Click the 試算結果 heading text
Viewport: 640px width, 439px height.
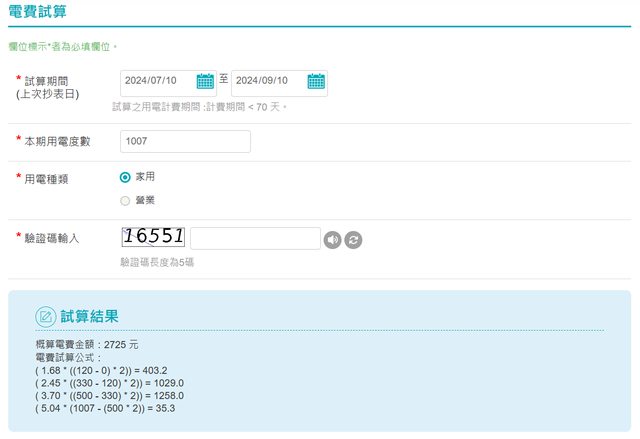pos(90,316)
